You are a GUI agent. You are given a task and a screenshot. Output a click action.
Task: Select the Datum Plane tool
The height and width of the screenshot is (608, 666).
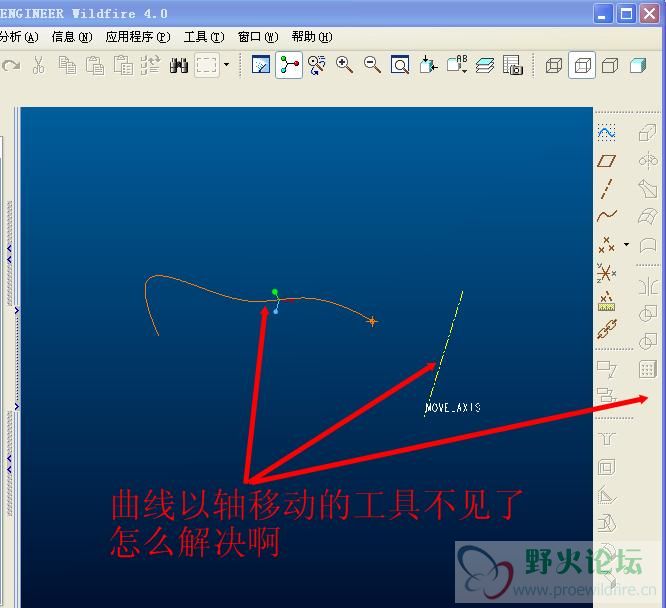[x=607, y=161]
